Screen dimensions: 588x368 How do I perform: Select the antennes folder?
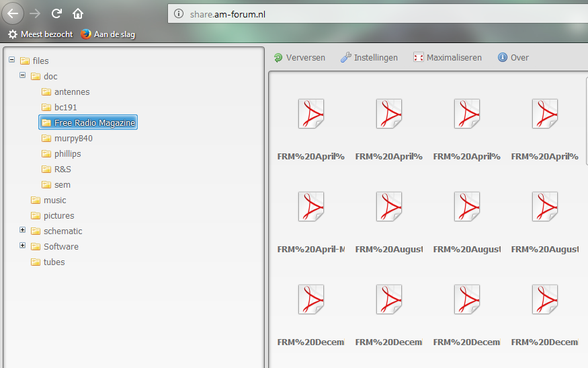click(71, 91)
